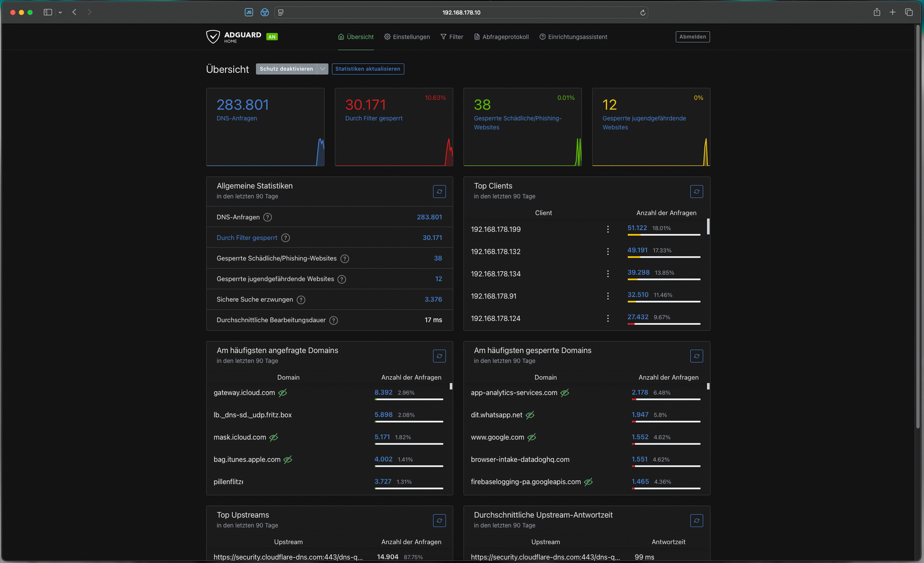Refresh the Top Clients panel

(x=697, y=192)
